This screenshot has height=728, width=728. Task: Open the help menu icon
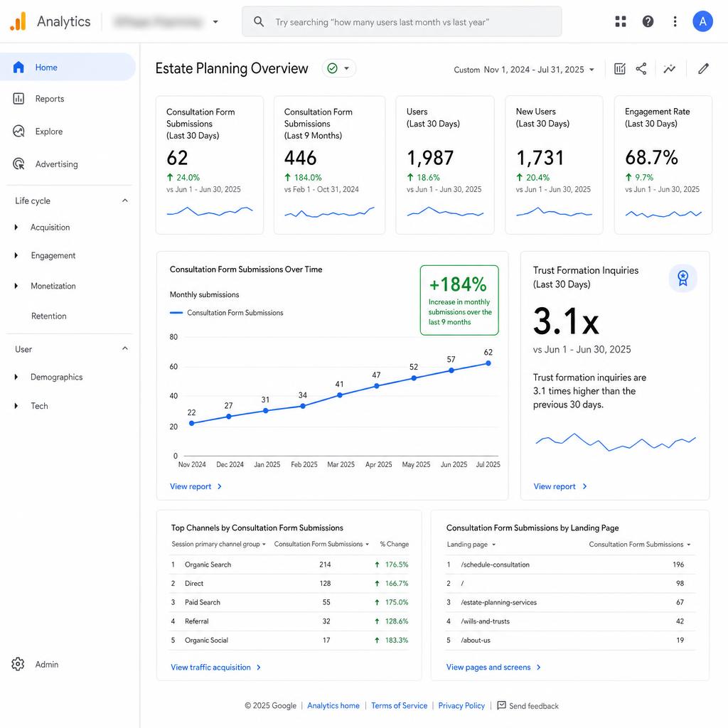pos(648,21)
